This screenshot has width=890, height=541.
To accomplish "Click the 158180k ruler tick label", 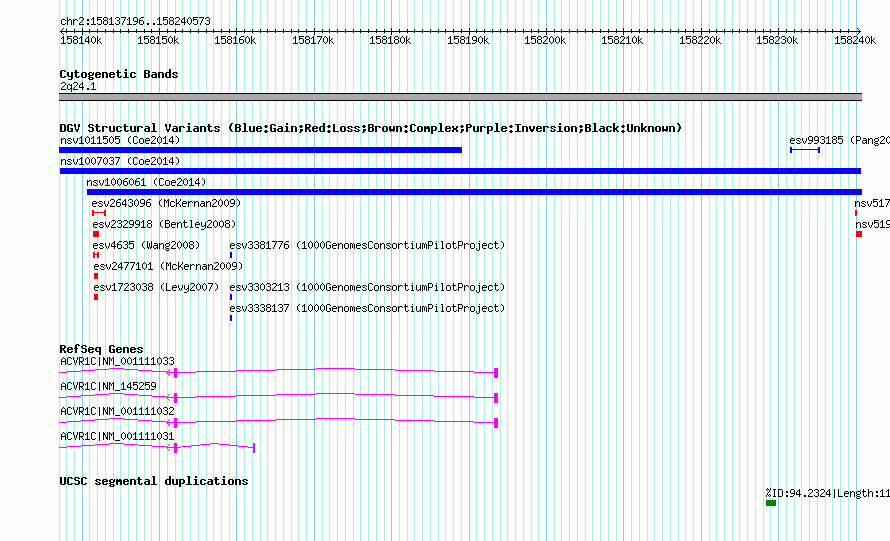I will (x=390, y=40).
